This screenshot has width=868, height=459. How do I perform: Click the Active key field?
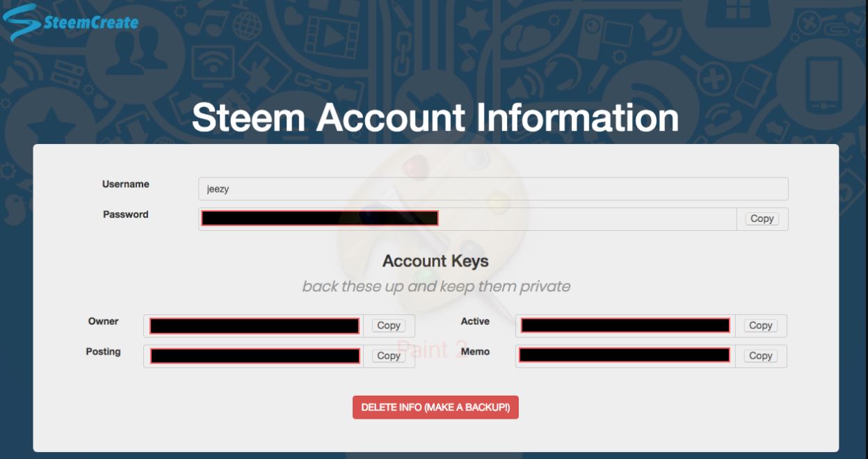[x=625, y=325]
